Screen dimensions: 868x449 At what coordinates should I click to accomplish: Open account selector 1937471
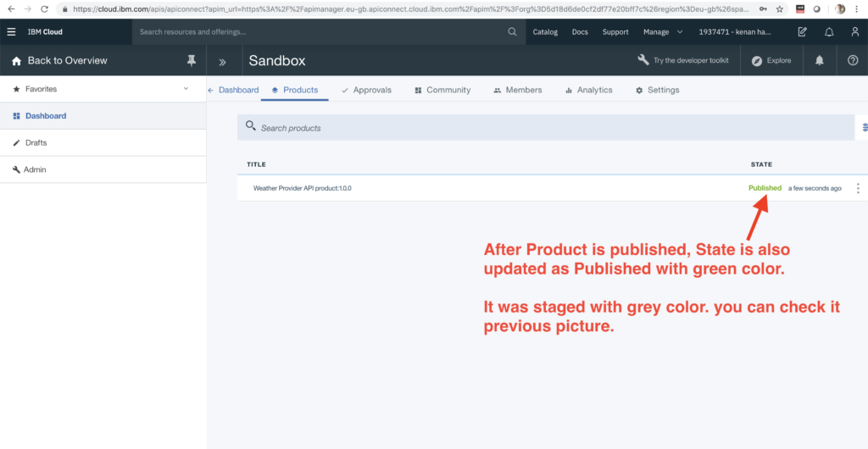(737, 32)
